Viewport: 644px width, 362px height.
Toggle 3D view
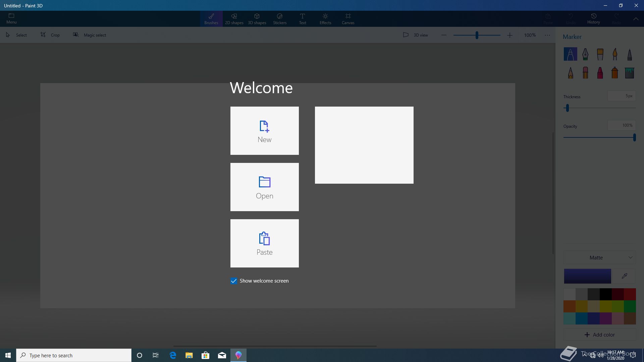pyautogui.click(x=416, y=35)
